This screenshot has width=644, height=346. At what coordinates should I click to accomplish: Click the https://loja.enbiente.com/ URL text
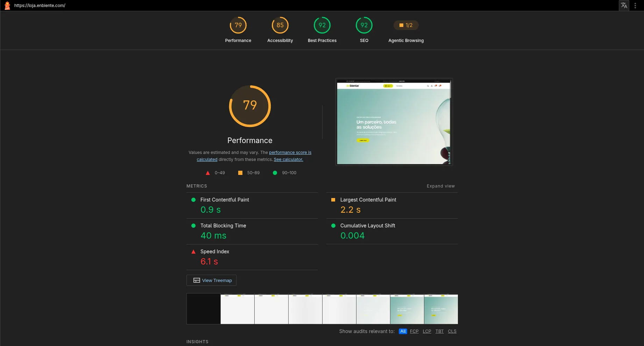[40, 6]
